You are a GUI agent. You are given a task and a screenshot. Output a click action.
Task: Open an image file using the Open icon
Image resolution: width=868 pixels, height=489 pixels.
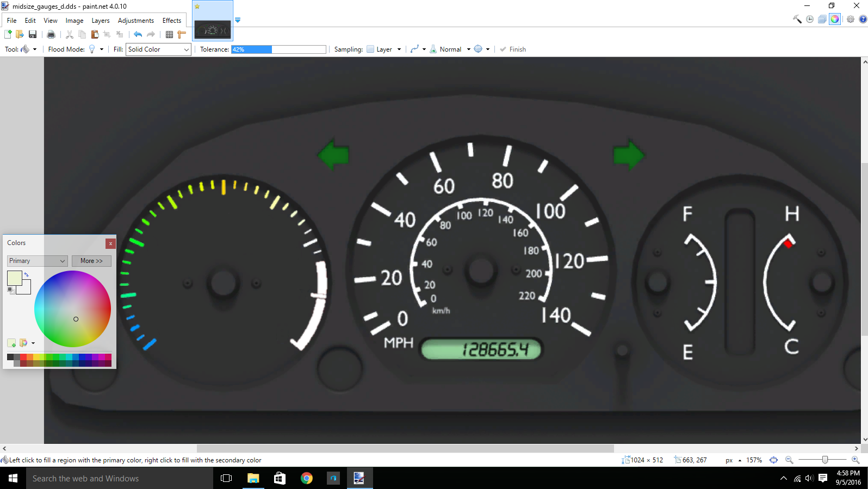20,34
